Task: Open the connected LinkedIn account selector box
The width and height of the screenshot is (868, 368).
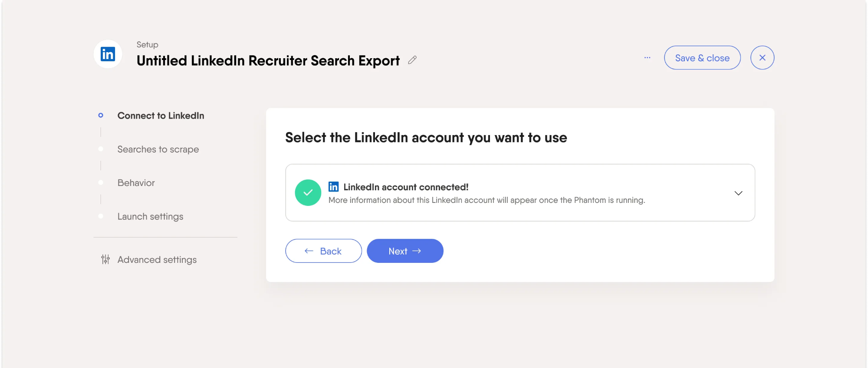Action: point(520,192)
